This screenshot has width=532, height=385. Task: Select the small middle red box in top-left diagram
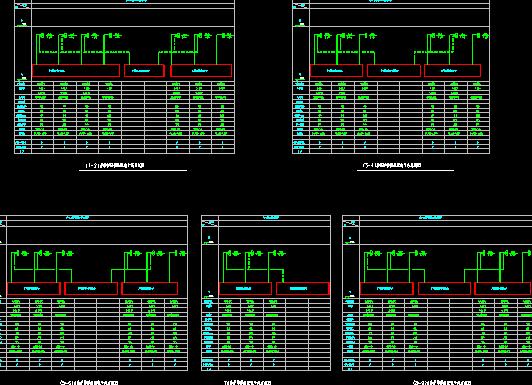(144, 71)
